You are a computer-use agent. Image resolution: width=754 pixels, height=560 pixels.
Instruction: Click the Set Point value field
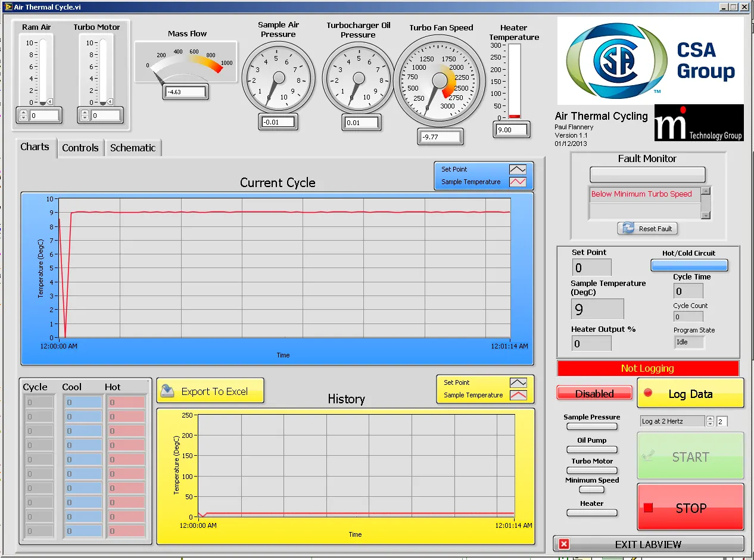point(591,267)
